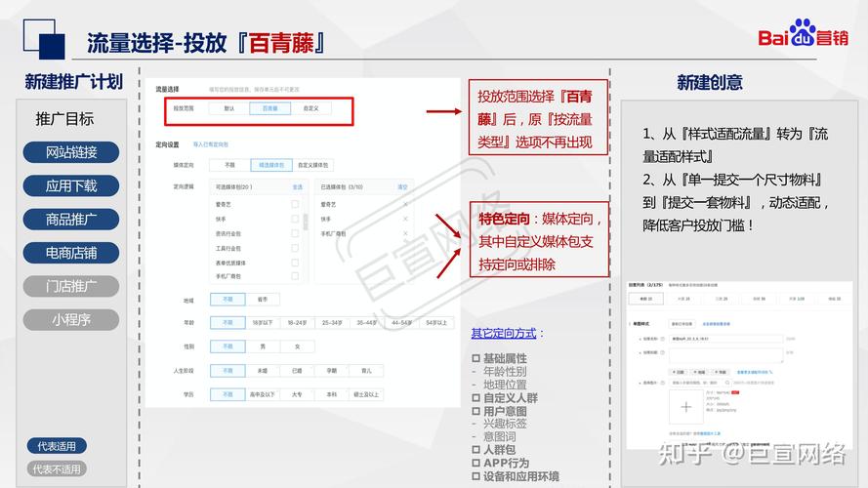Click the available media list scrollbar
The image size is (868, 488).
point(305,222)
